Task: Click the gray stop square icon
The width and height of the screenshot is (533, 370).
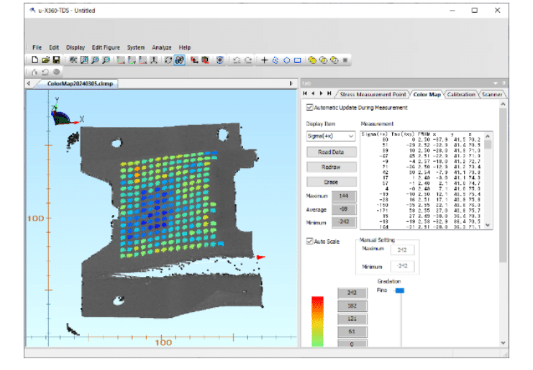Action: tap(345, 60)
